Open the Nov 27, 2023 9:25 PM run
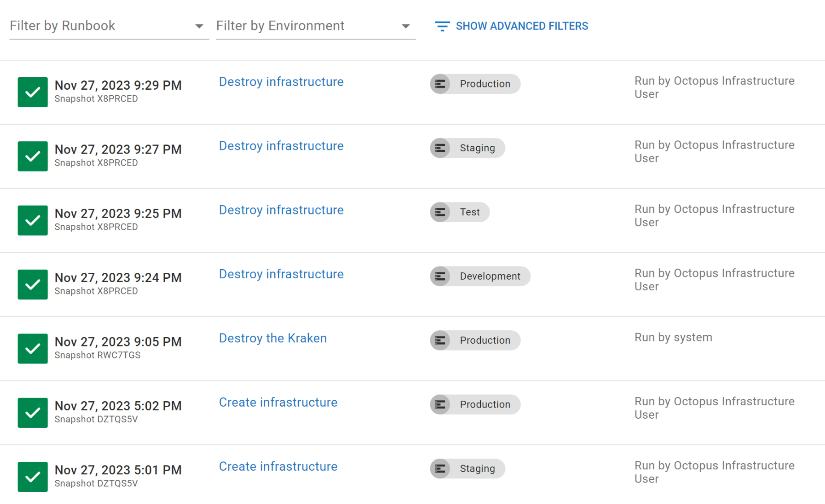This screenshot has width=825, height=504. 118,214
